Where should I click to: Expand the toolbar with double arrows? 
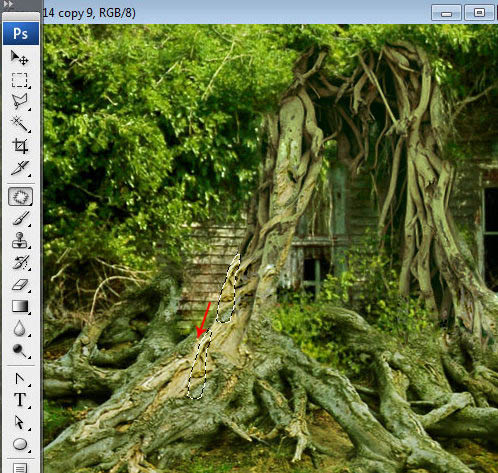tap(8, 4)
